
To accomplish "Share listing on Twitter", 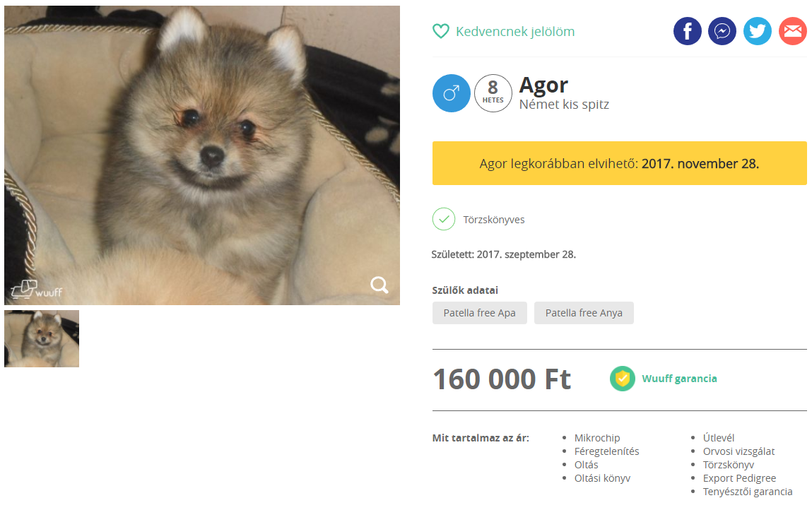I will [758, 31].
